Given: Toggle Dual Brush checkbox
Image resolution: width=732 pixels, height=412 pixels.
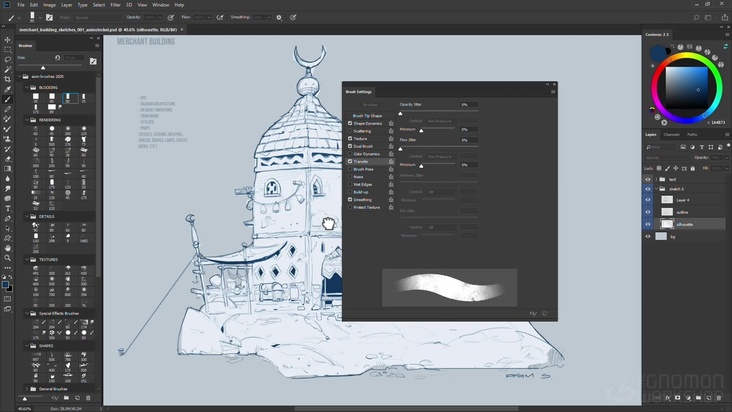Looking at the screenshot, I should 350,146.
